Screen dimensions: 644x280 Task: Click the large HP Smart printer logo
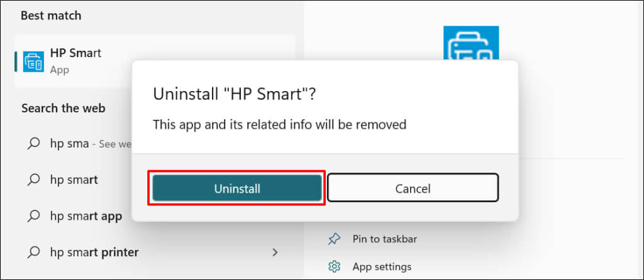click(470, 44)
